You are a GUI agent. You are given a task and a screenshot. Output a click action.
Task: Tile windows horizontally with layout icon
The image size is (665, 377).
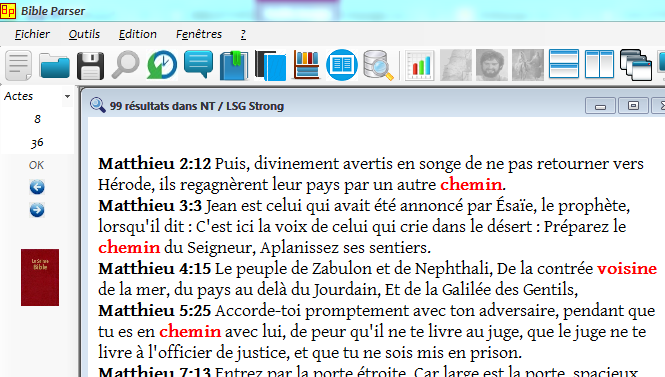coord(564,64)
